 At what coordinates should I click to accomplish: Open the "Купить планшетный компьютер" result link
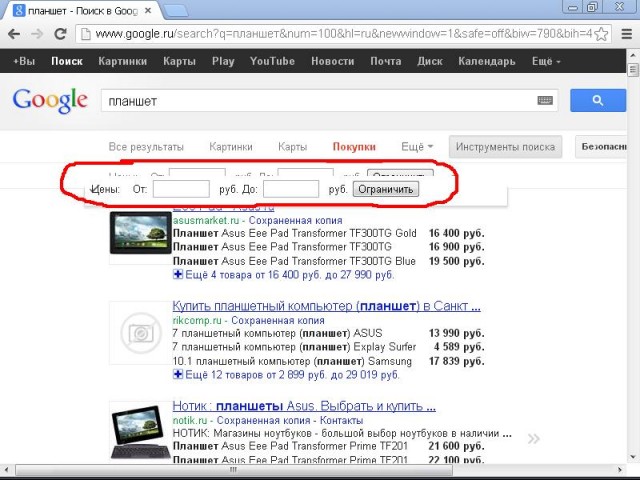click(326, 306)
